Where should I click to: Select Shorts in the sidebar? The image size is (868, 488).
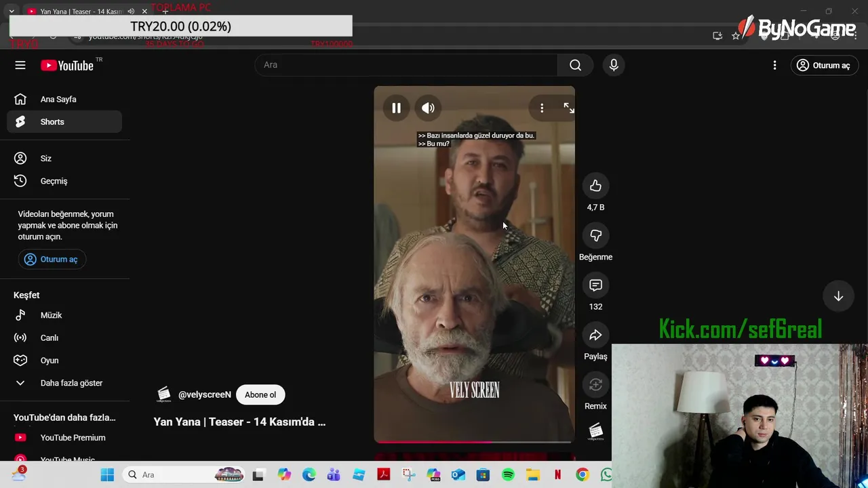pyautogui.click(x=64, y=122)
